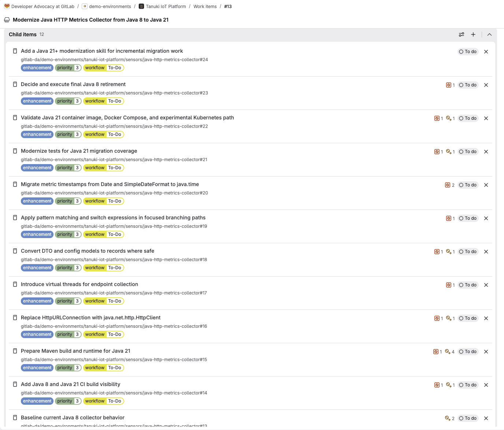Remove 'Baseline current Java 8 collector' child item

(486, 418)
